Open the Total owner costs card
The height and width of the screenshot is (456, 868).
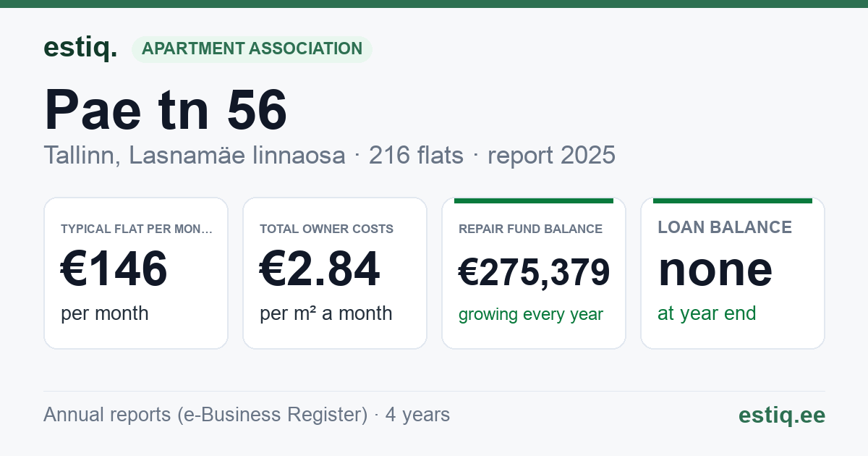[335, 273]
